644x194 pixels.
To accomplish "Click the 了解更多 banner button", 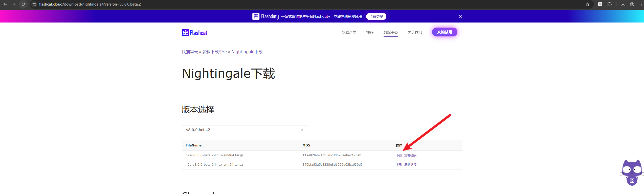I will click(376, 16).
